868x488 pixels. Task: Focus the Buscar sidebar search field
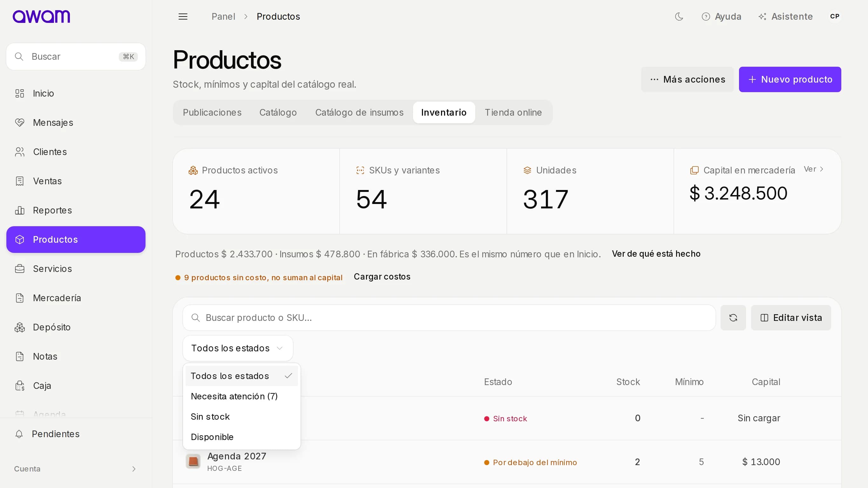point(76,57)
